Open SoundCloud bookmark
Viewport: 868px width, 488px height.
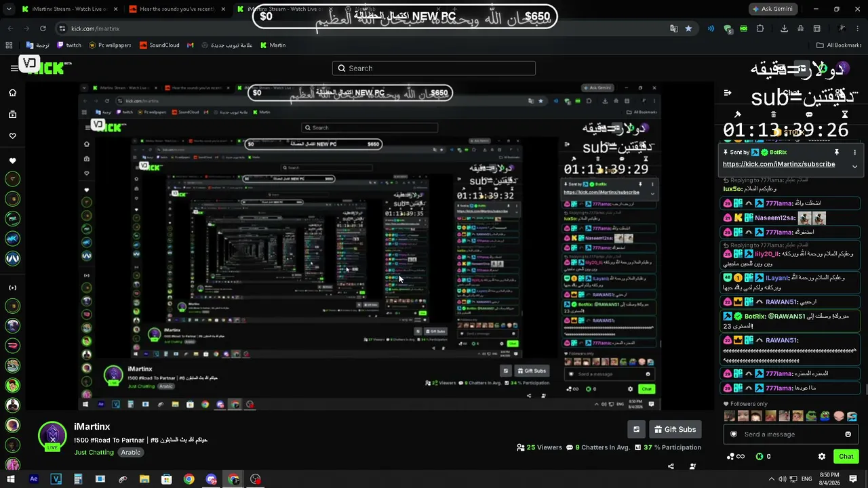(x=159, y=45)
